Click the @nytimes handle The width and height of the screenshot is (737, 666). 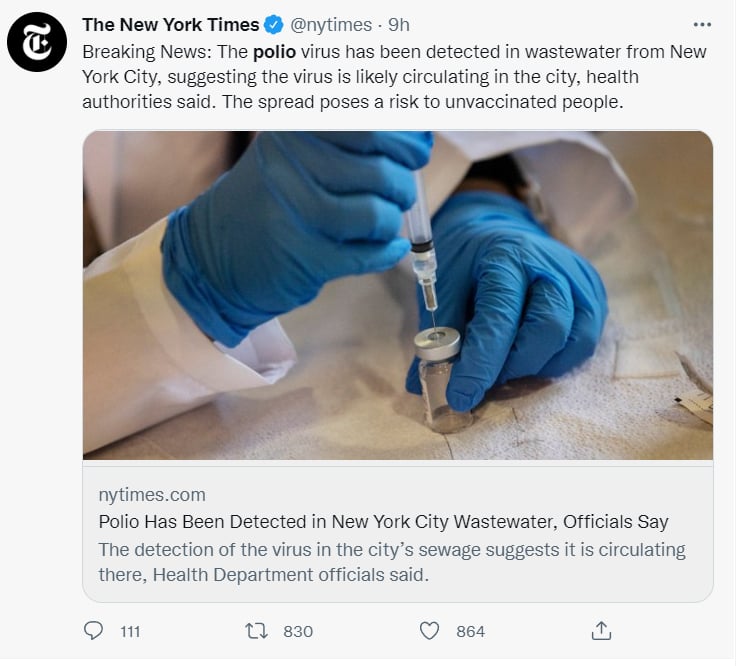(x=330, y=25)
